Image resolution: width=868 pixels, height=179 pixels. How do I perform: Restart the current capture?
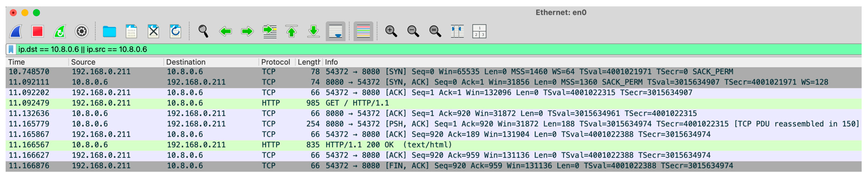point(60,31)
